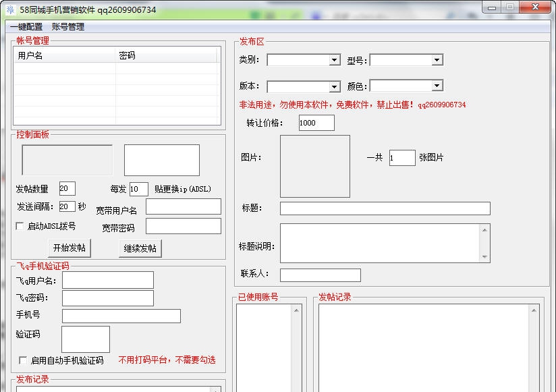Click the white box in 控制面板
The image size is (556, 392).
162,160
